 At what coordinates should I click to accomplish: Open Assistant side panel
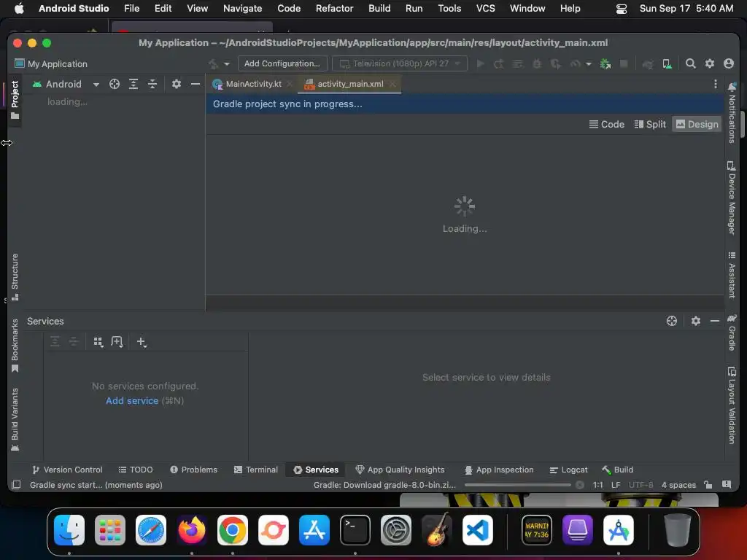point(732,275)
